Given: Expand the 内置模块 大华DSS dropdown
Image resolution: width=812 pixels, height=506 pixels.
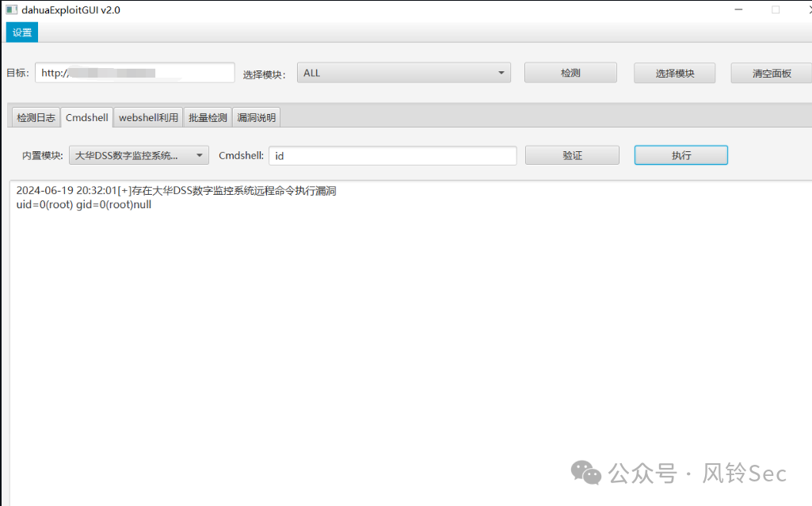Looking at the screenshot, I should [139, 155].
